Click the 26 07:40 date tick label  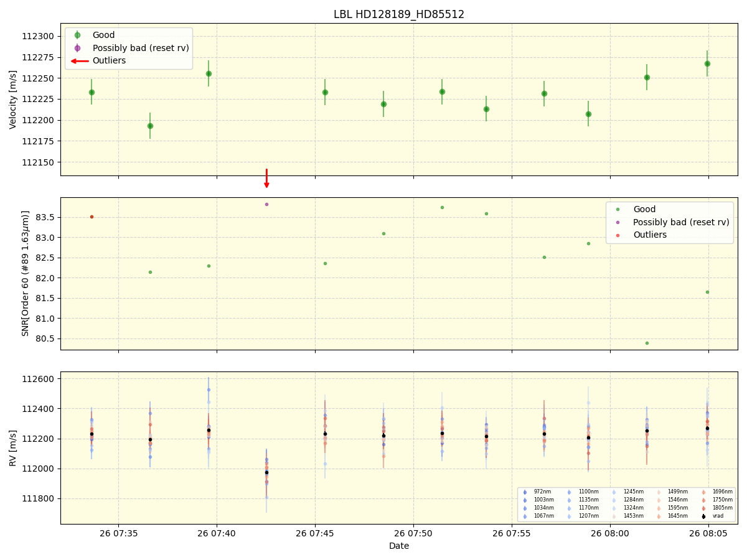coord(217,533)
